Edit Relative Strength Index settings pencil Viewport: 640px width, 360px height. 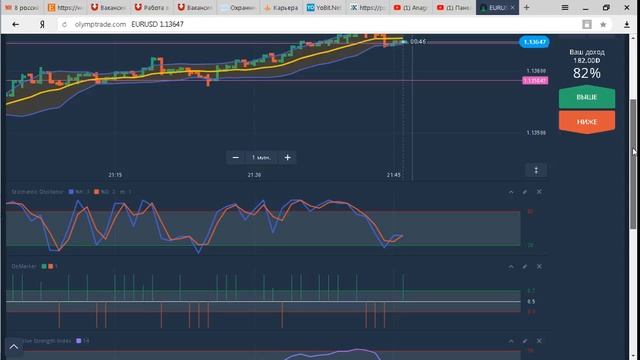(x=525, y=341)
